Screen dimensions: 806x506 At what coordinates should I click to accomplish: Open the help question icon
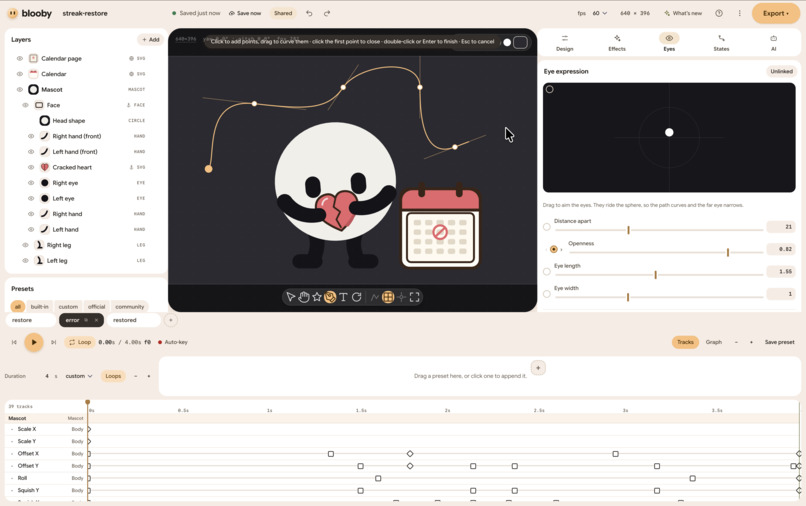[x=719, y=13]
